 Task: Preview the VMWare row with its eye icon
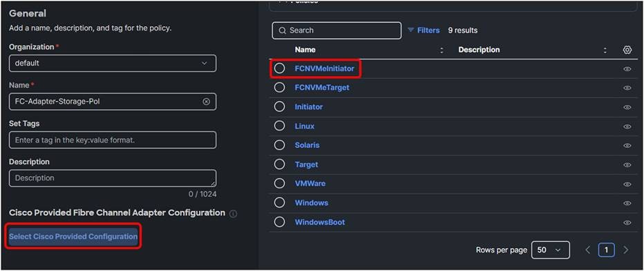point(627,184)
